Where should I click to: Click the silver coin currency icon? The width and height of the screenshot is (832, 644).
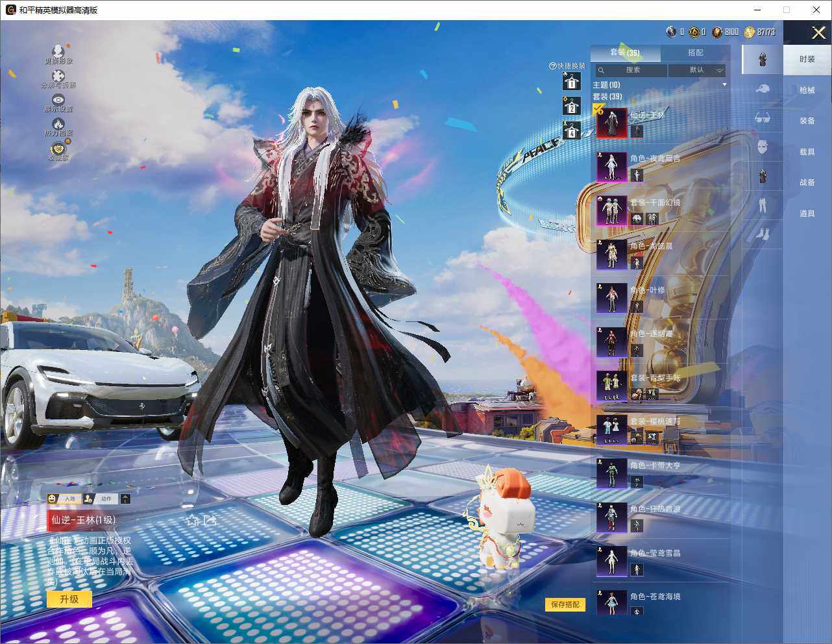point(672,32)
